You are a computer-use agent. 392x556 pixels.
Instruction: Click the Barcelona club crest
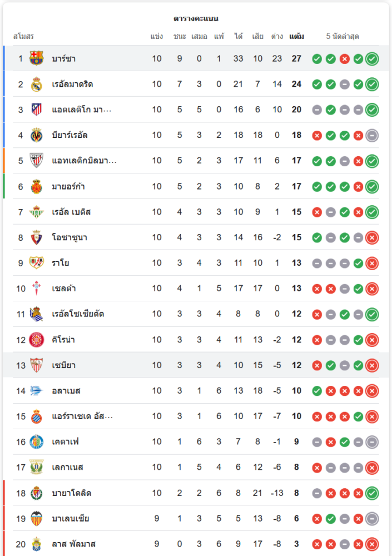click(37, 58)
